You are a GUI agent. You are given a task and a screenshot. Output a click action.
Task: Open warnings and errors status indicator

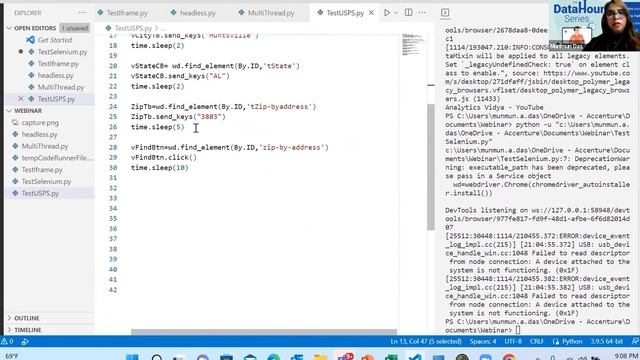coord(7,341)
